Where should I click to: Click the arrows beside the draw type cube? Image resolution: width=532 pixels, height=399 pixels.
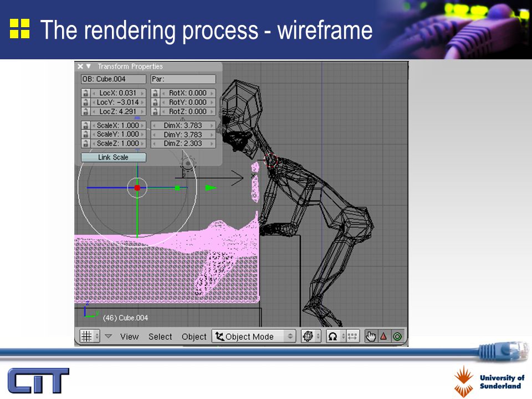[318, 336]
